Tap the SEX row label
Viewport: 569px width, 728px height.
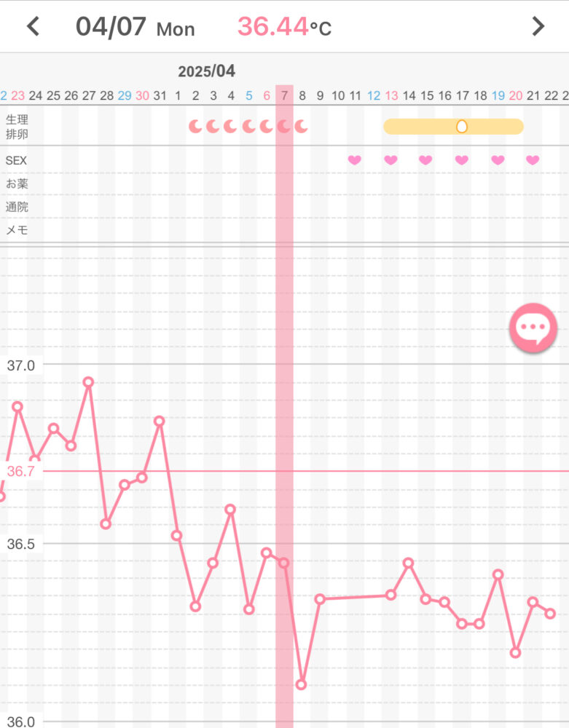tap(16, 161)
